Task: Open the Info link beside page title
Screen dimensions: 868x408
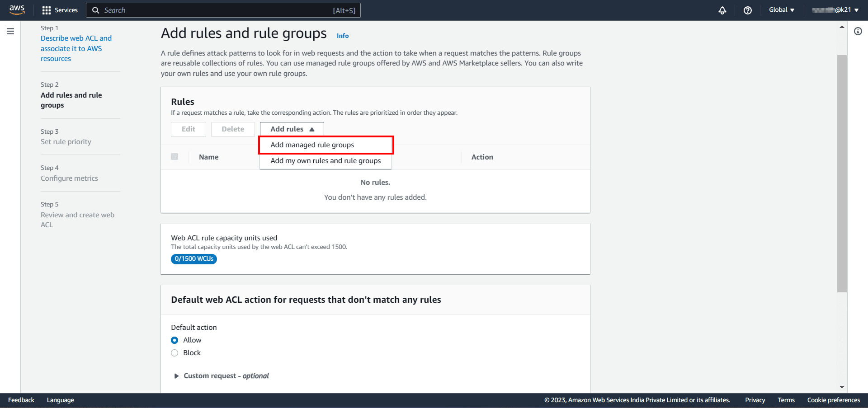Action: point(342,36)
